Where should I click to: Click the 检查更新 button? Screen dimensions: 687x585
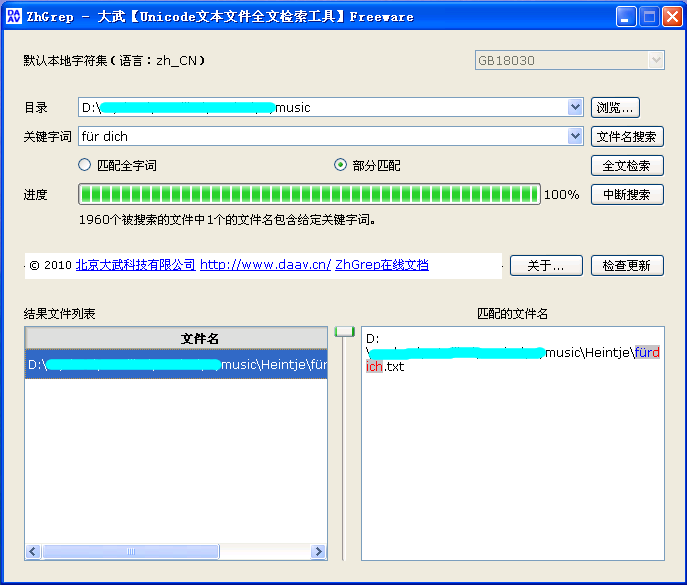click(x=627, y=266)
